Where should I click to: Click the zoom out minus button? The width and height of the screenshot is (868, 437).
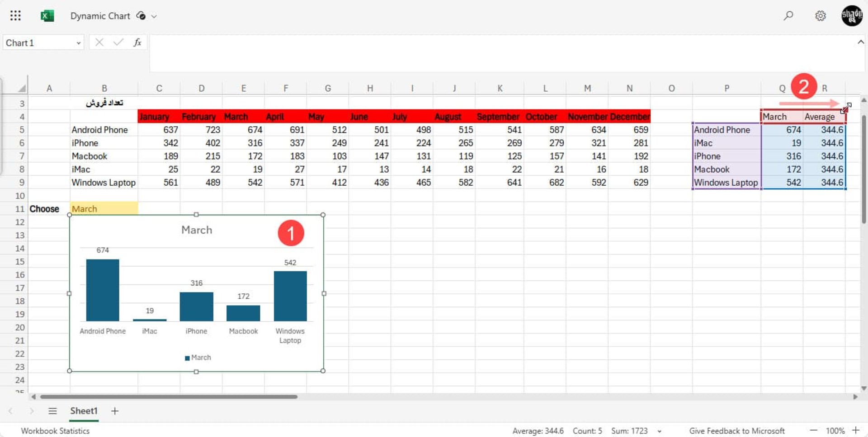pos(813,430)
